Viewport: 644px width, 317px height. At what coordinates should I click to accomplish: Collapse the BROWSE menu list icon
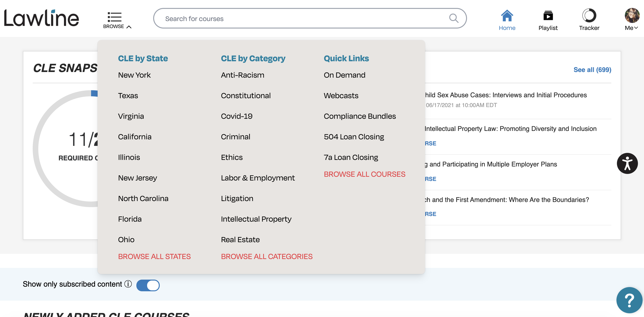coord(114,17)
